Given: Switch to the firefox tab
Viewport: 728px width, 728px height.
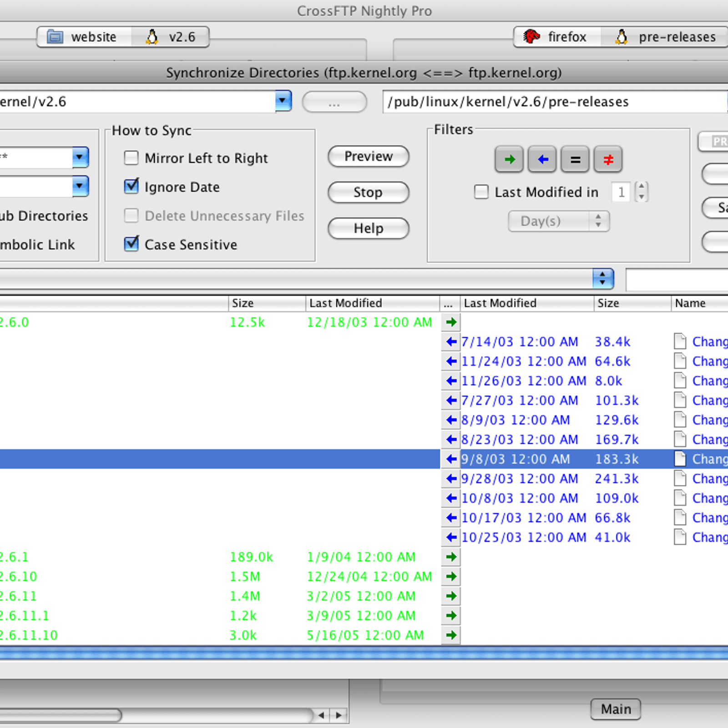Looking at the screenshot, I should 557,37.
